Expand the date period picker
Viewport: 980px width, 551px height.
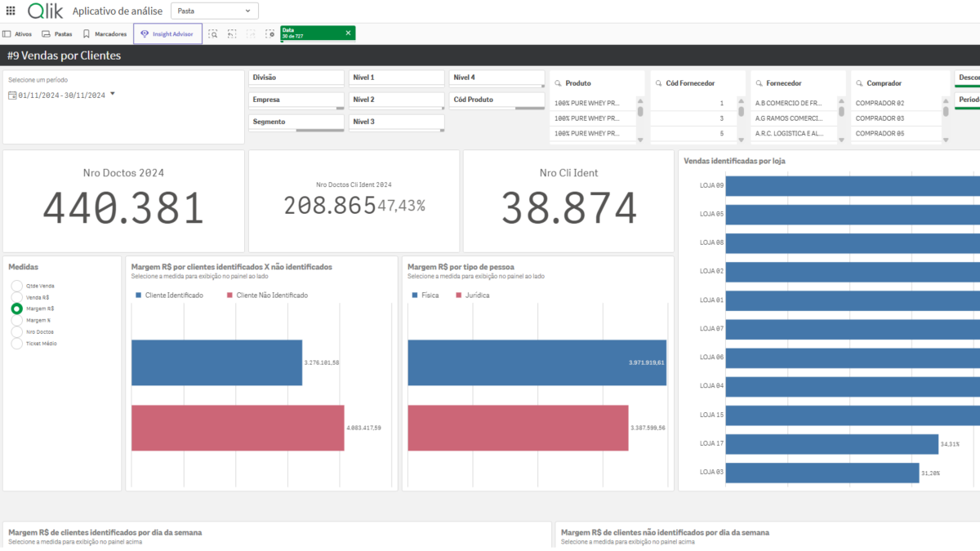point(113,94)
